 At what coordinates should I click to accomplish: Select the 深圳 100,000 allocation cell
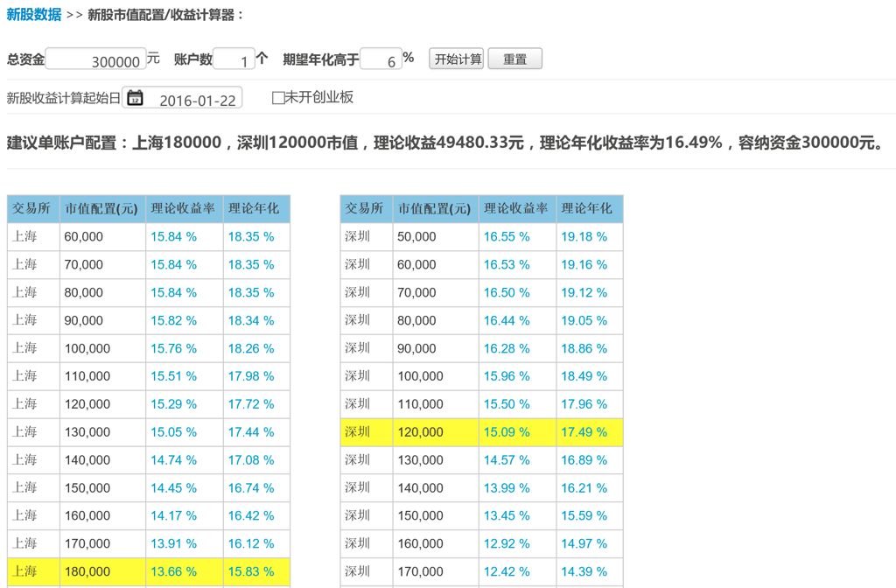436,376
